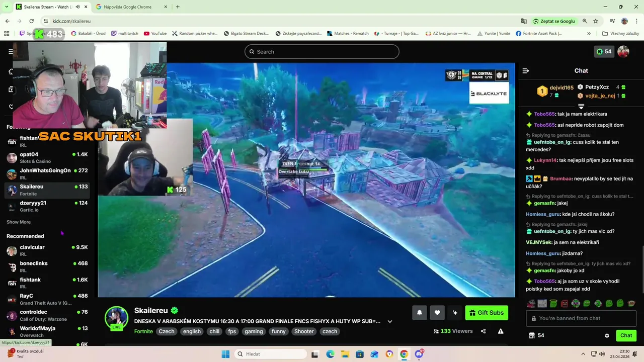The image size is (644, 362).
Task: Open File Explorer from the taskbar
Action: point(345,354)
